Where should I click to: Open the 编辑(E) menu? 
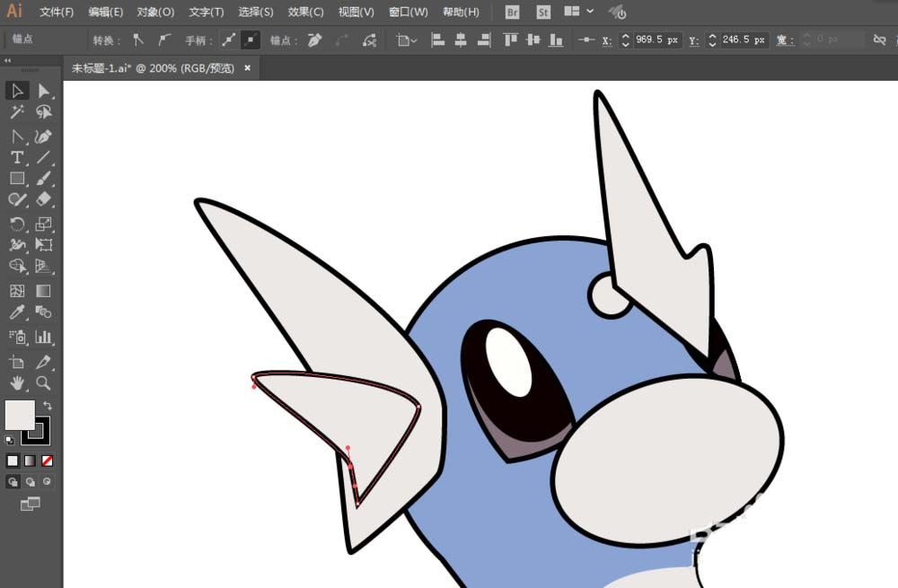105,12
